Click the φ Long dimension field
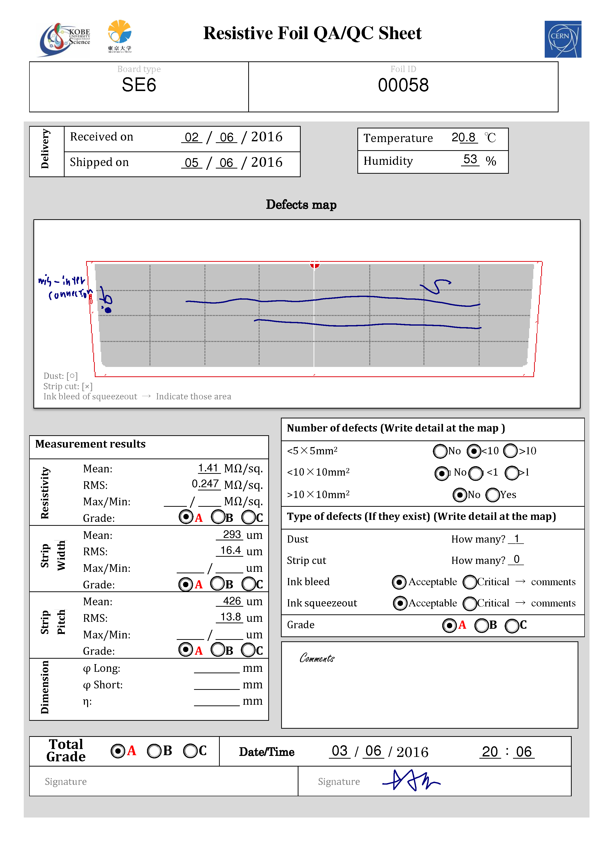The image size is (614, 868). click(x=217, y=668)
